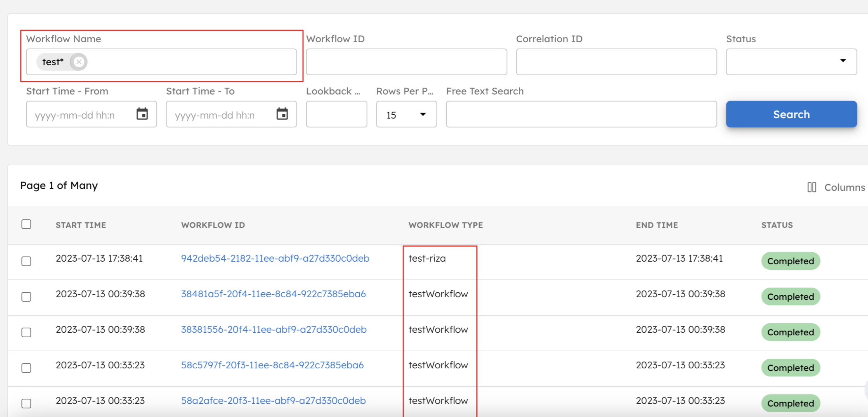The width and height of the screenshot is (868, 417).
Task: Click the Completed status badge on the first row
Action: point(790,261)
